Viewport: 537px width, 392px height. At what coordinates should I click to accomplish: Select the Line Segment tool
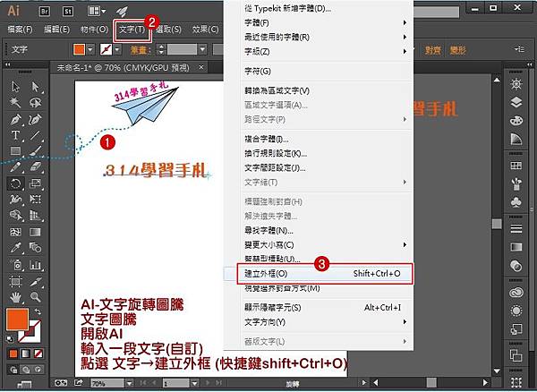pos(35,135)
